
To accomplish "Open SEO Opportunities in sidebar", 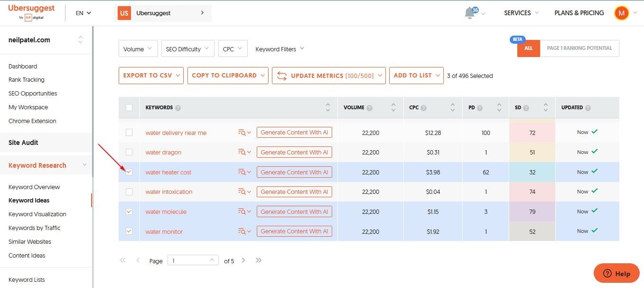I will [x=33, y=94].
